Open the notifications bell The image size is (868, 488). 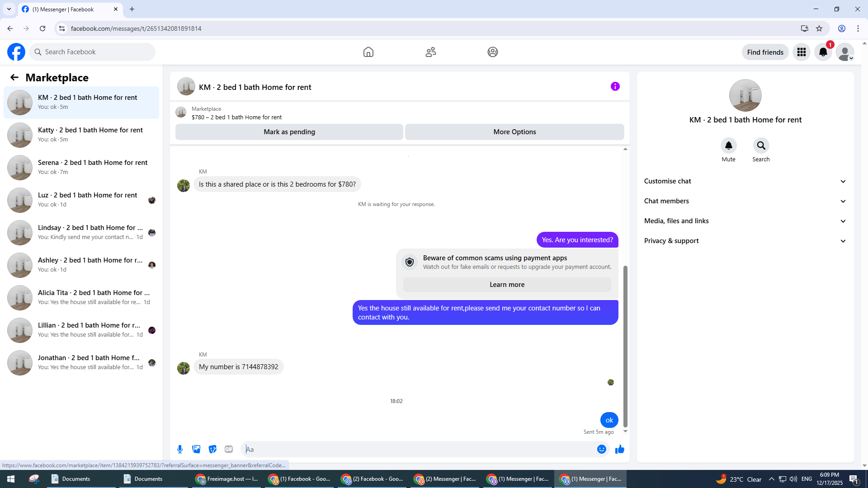[x=823, y=52]
